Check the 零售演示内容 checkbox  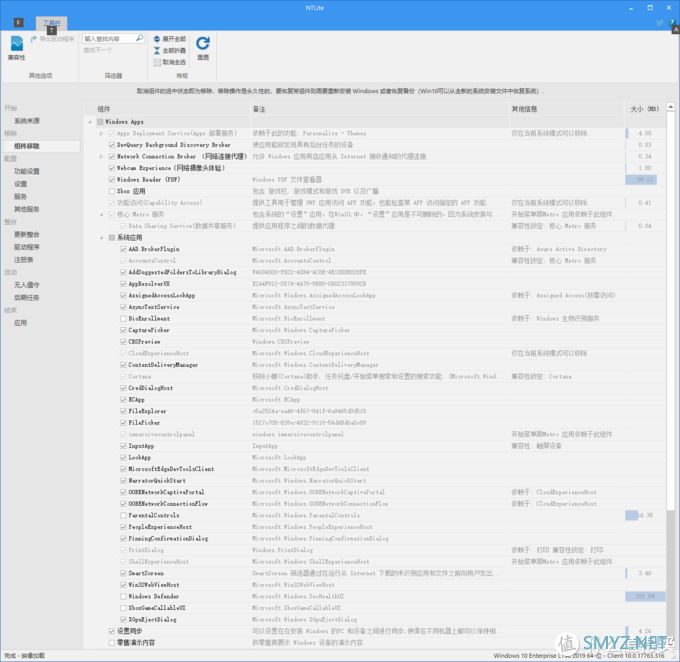pyautogui.click(x=112, y=642)
